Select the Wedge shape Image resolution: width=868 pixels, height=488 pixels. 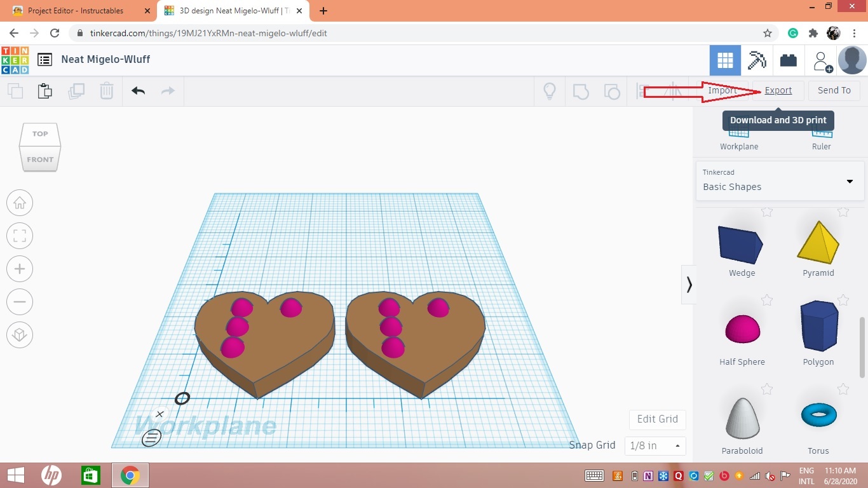742,245
